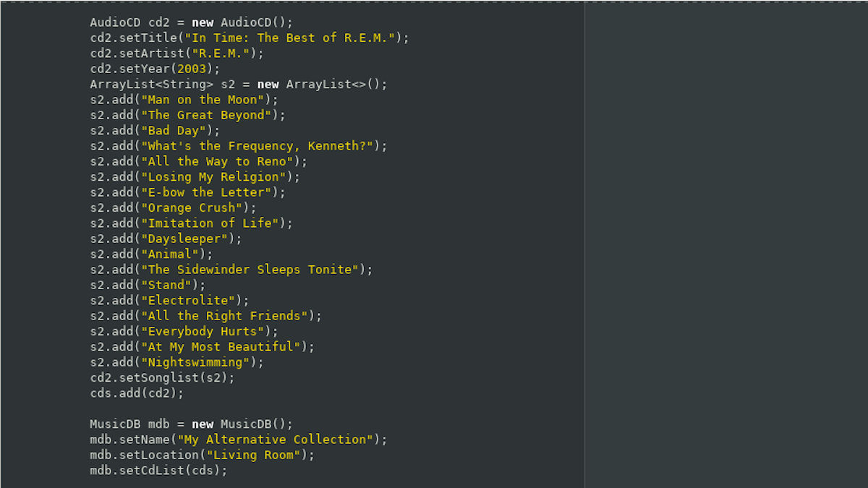Place cursor on cd2.setSonglist(s2) line

(x=162, y=377)
